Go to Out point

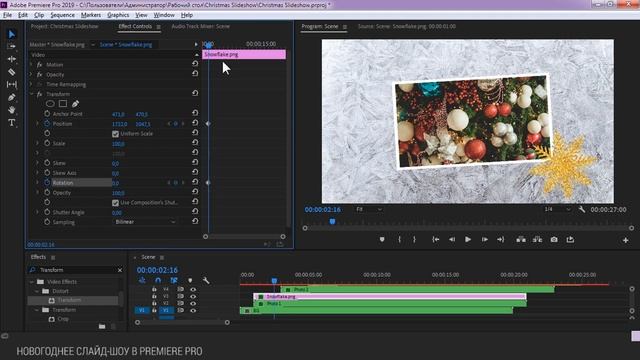501,240
